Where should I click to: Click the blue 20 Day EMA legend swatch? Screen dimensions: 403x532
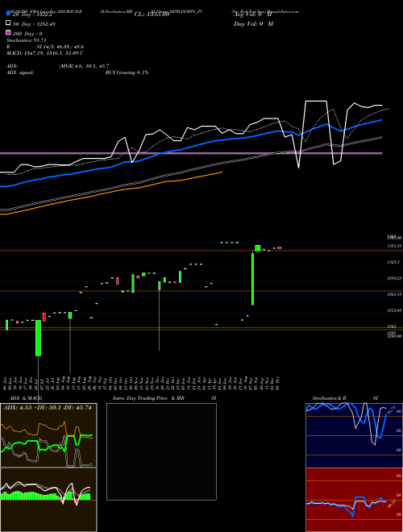8,14
